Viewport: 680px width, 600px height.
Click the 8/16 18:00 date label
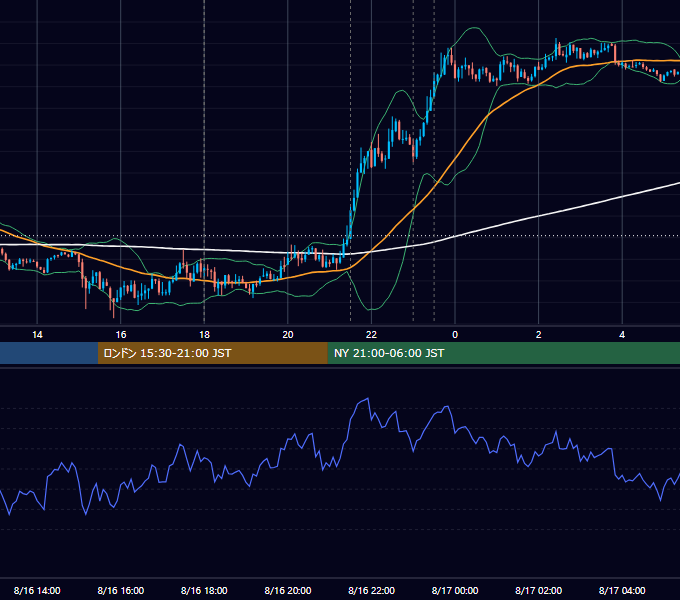click(x=204, y=590)
